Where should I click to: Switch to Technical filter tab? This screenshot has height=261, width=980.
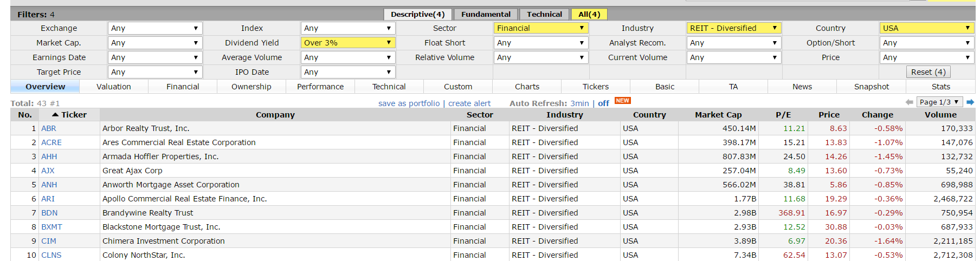pos(544,14)
